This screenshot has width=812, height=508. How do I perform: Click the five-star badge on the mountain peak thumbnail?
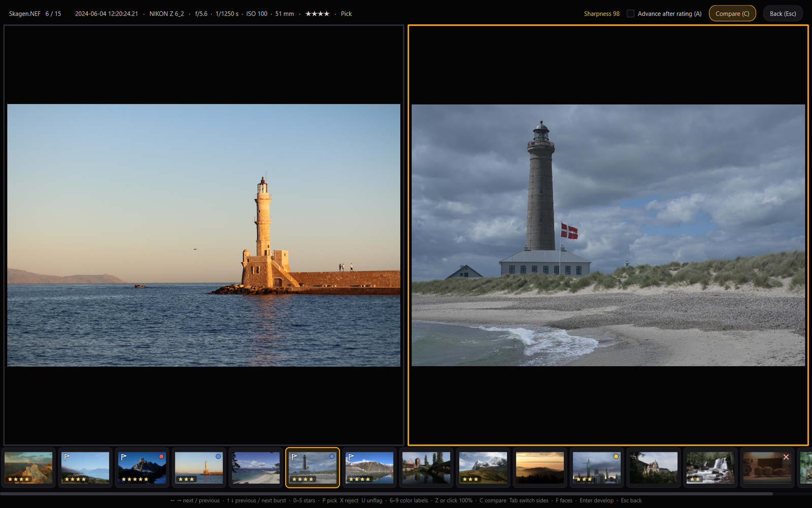(x=134, y=479)
